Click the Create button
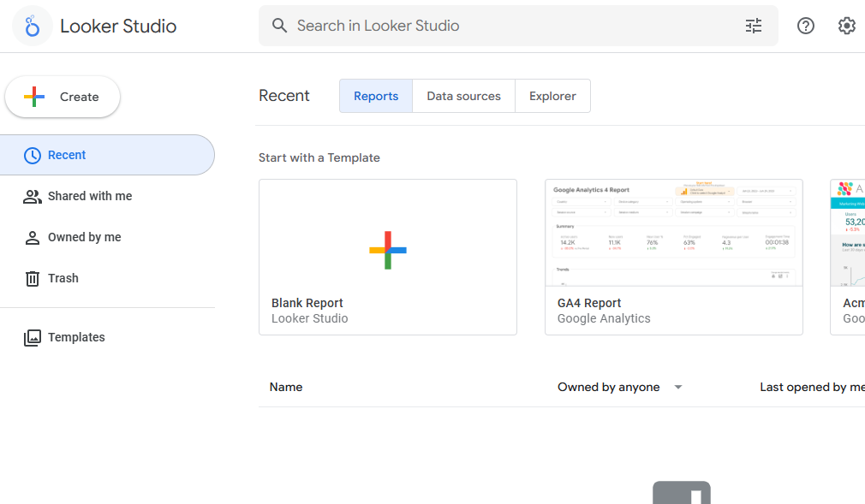Image resolution: width=865 pixels, height=504 pixels. pos(63,97)
